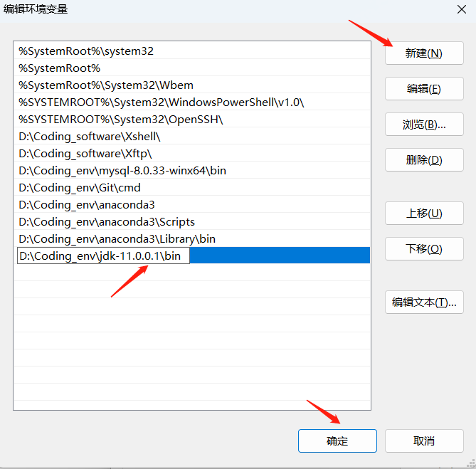This screenshot has height=469, width=476.
Task: Open 编辑文本(T)... text editor
Action: [x=424, y=302]
